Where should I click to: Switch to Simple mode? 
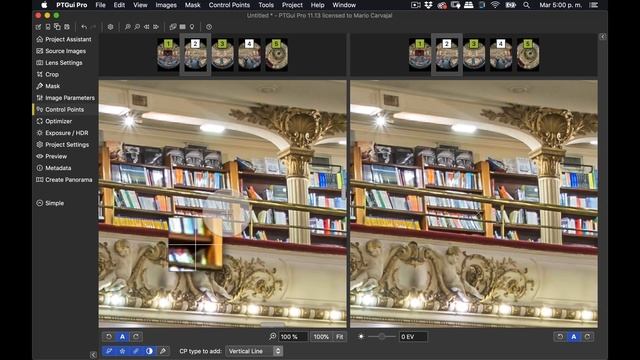[50, 203]
